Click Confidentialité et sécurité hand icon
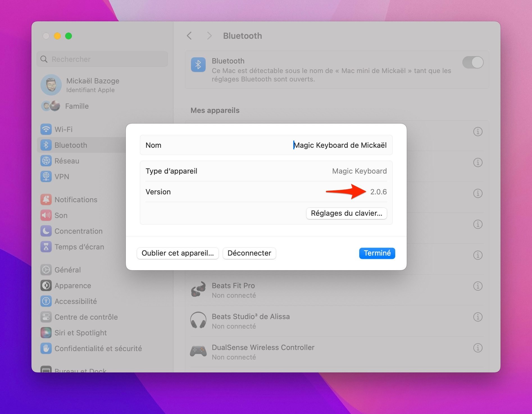Screen dimensions: 532x414 pyautogui.click(x=46, y=348)
